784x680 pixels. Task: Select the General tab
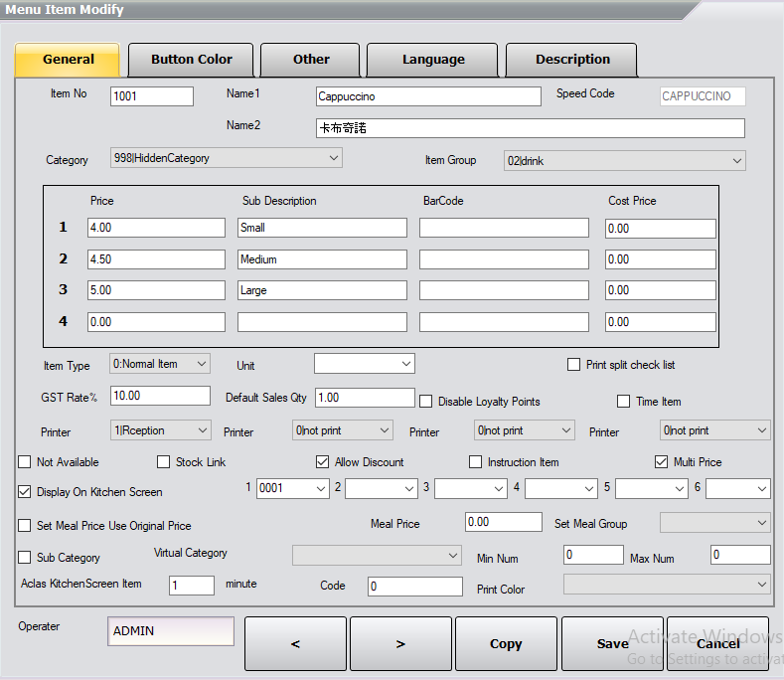[68, 60]
